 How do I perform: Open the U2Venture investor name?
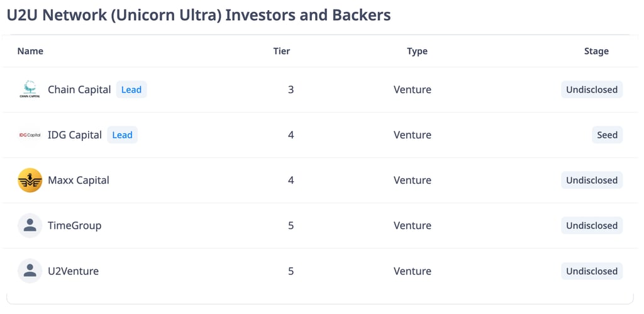pos(73,271)
